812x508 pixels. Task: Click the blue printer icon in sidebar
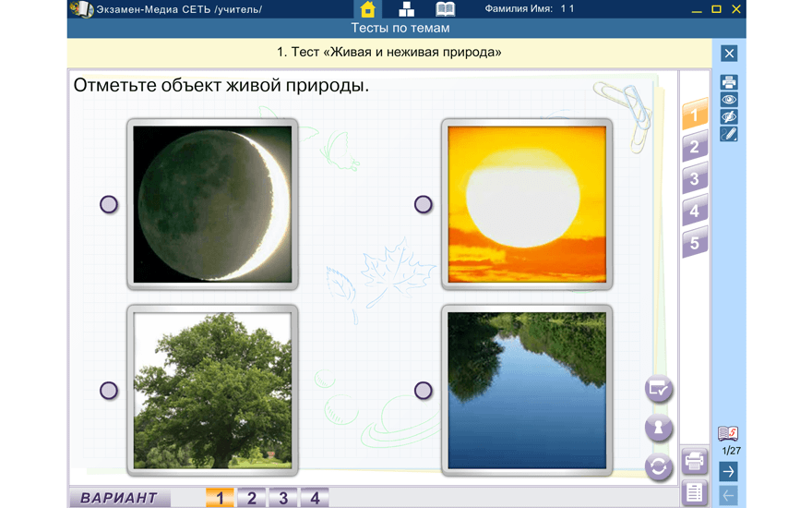tap(729, 82)
